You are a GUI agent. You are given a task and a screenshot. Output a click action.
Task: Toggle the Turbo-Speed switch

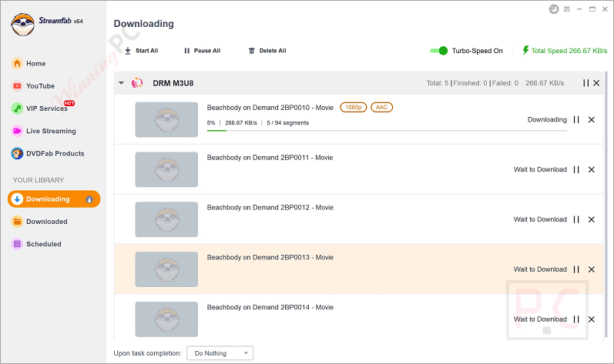pos(438,51)
